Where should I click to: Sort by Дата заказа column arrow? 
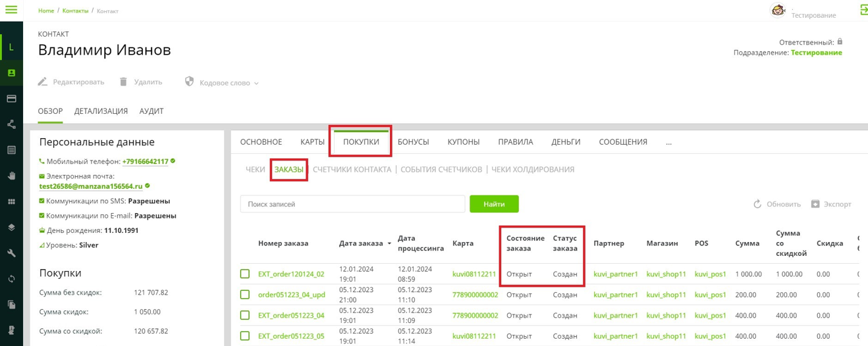[x=389, y=243]
